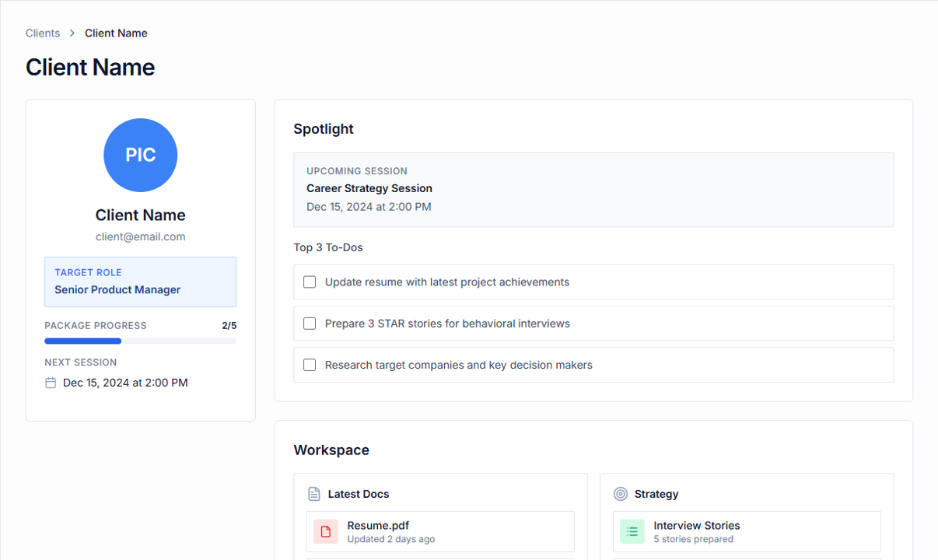Select the bullseye icon next to Strategy

[x=621, y=493]
